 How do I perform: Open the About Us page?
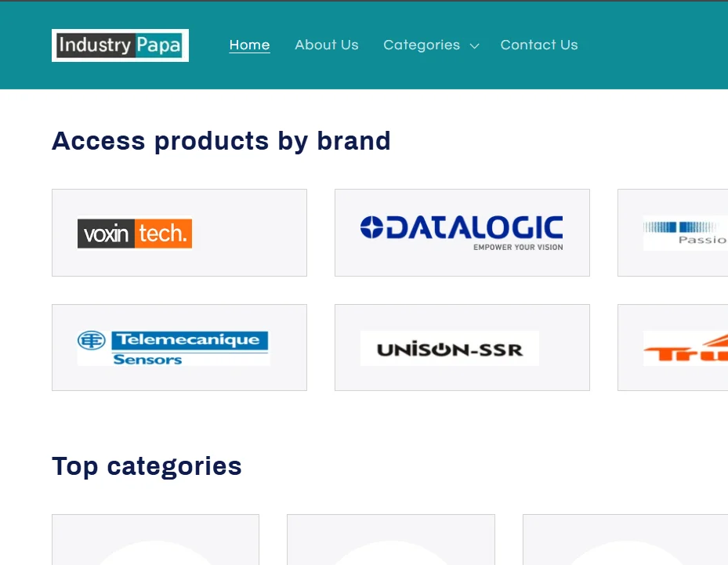[326, 45]
